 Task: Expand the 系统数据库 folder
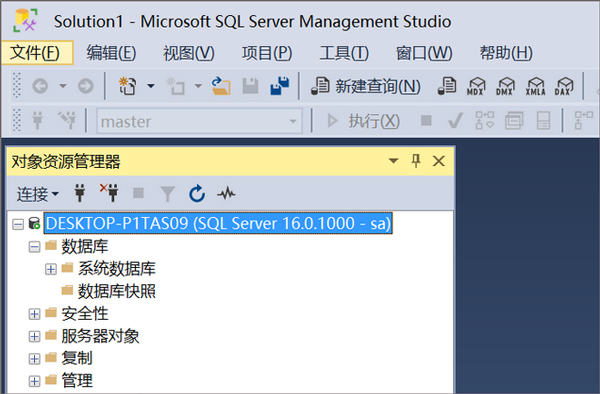point(51,269)
